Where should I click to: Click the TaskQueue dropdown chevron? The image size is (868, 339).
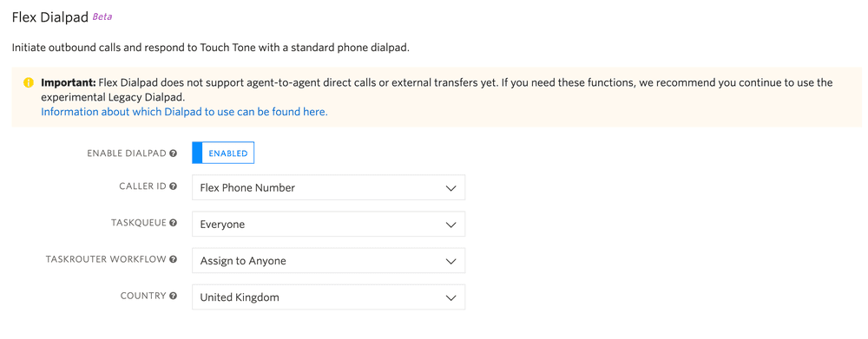pos(450,225)
